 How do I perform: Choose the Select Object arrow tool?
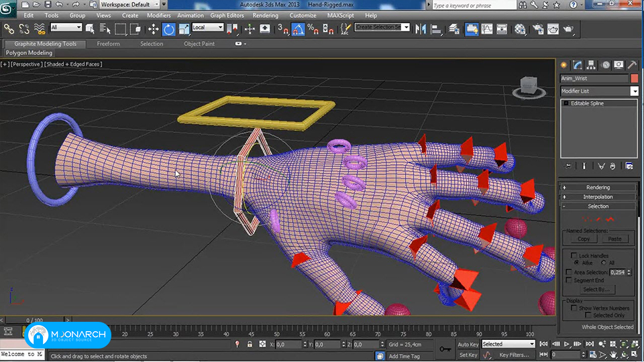pos(89,29)
